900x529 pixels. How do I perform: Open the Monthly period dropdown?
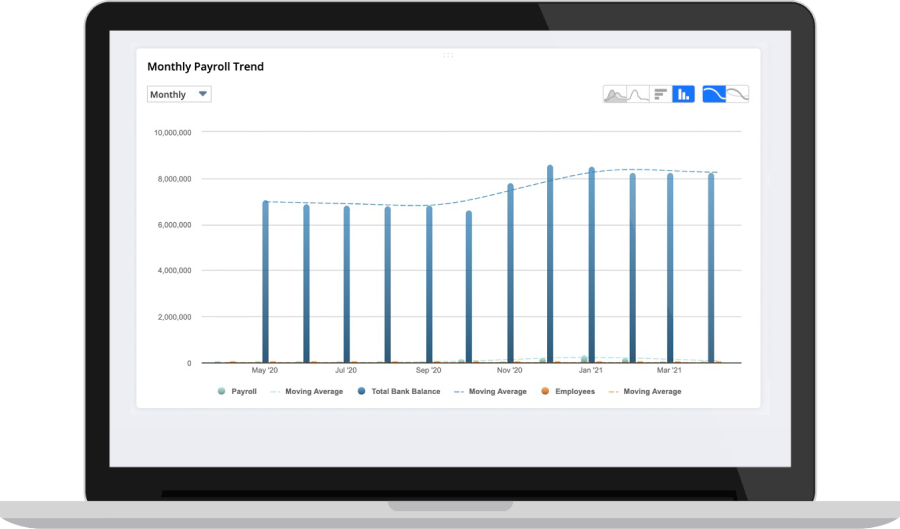(x=179, y=94)
